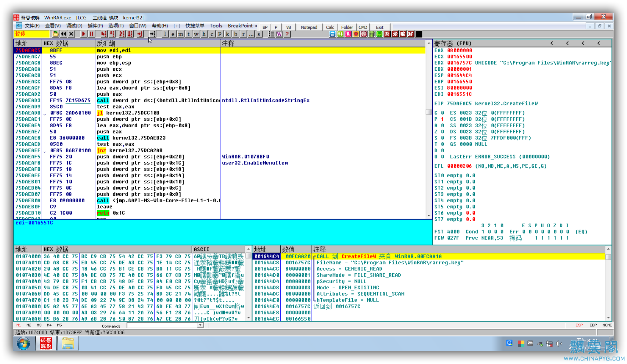Click the disassembly pane vertical scrollbar thumb
The image size is (627, 364).
click(429, 112)
